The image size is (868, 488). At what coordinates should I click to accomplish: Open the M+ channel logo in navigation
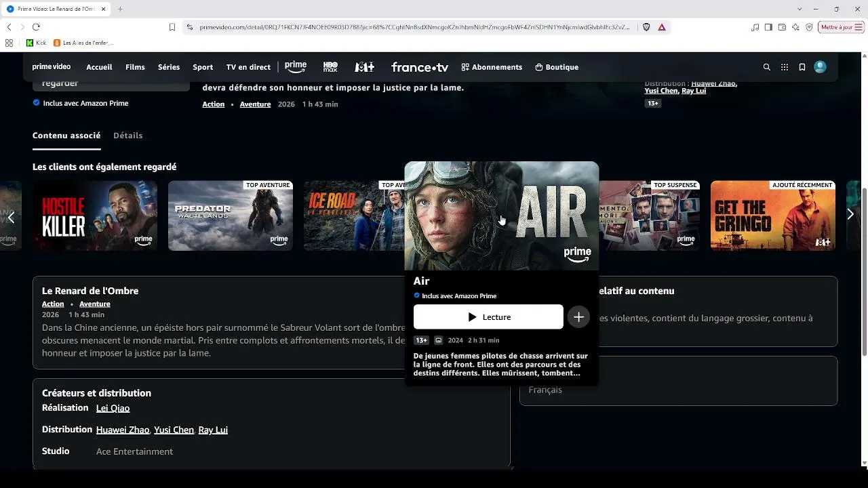(364, 67)
